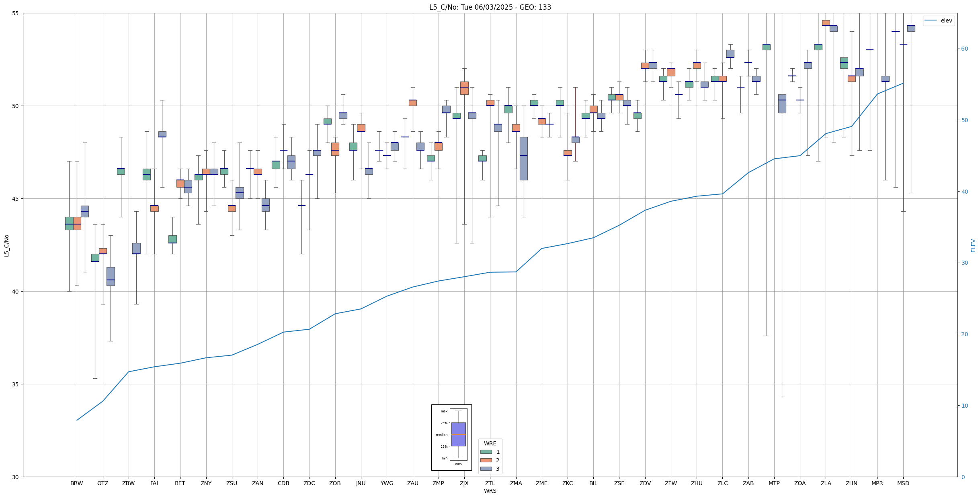Viewport: 980px width, 498px height.
Task: Click the ZJX station tick label
Action: tap(464, 483)
